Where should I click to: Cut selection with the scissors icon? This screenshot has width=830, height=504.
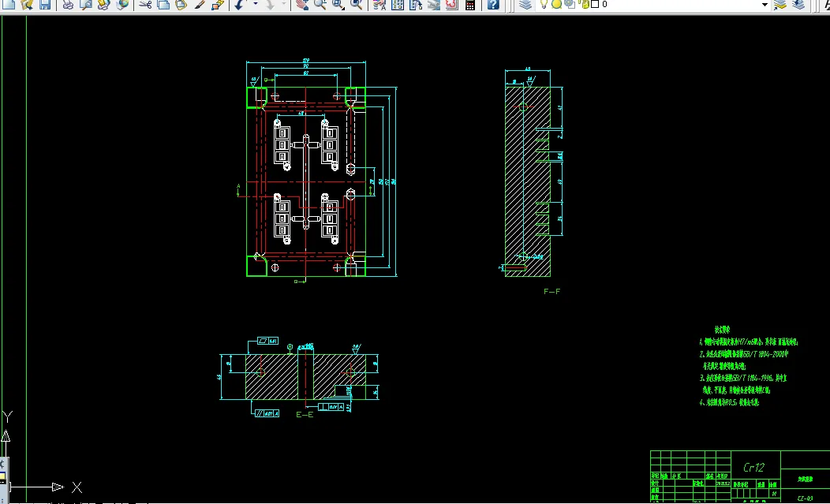pyautogui.click(x=146, y=5)
